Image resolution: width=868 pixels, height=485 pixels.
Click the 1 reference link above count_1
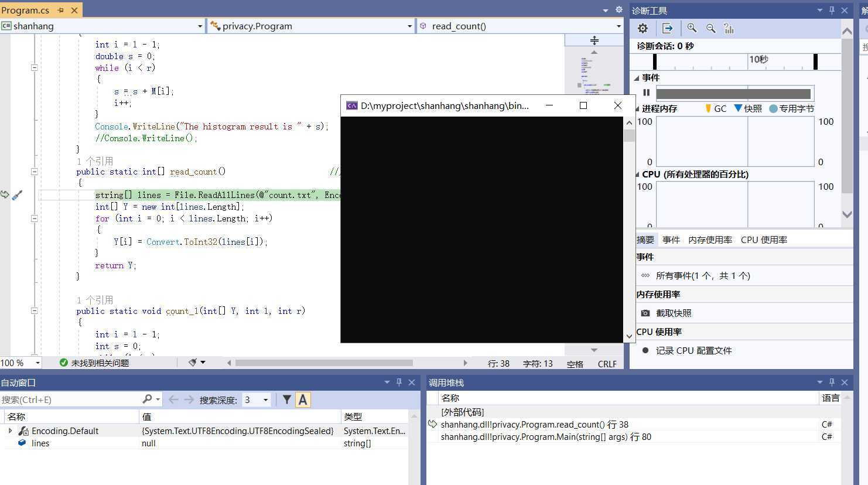(95, 299)
